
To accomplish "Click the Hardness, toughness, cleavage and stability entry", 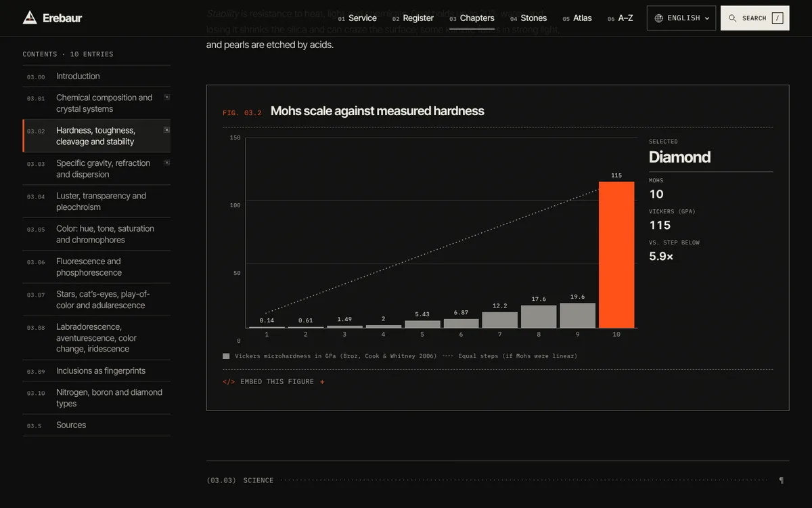I will click(x=96, y=136).
